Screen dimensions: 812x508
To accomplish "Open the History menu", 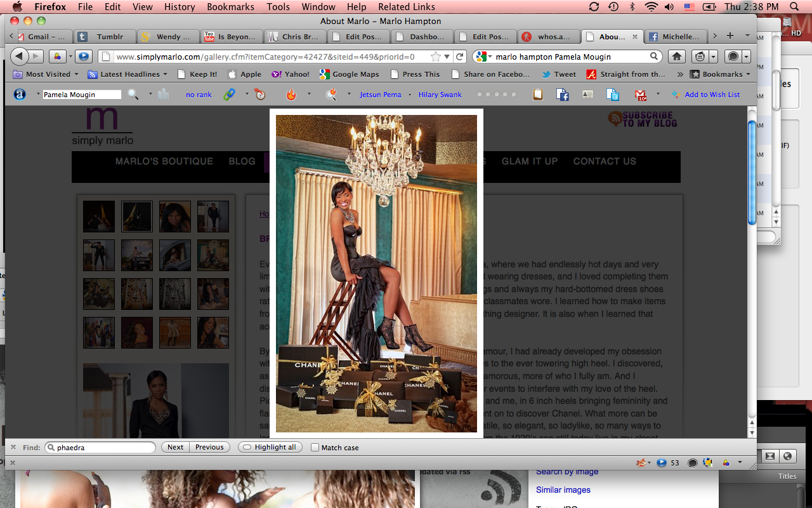I will [180, 7].
